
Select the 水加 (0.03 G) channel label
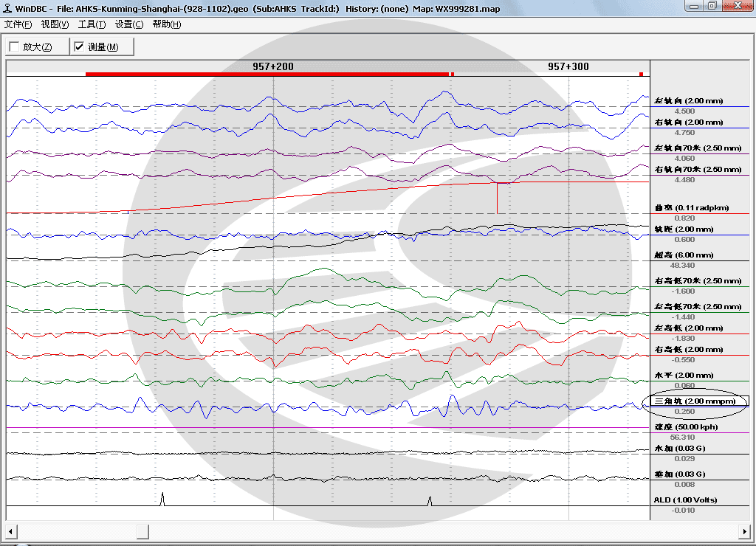[680, 448]
